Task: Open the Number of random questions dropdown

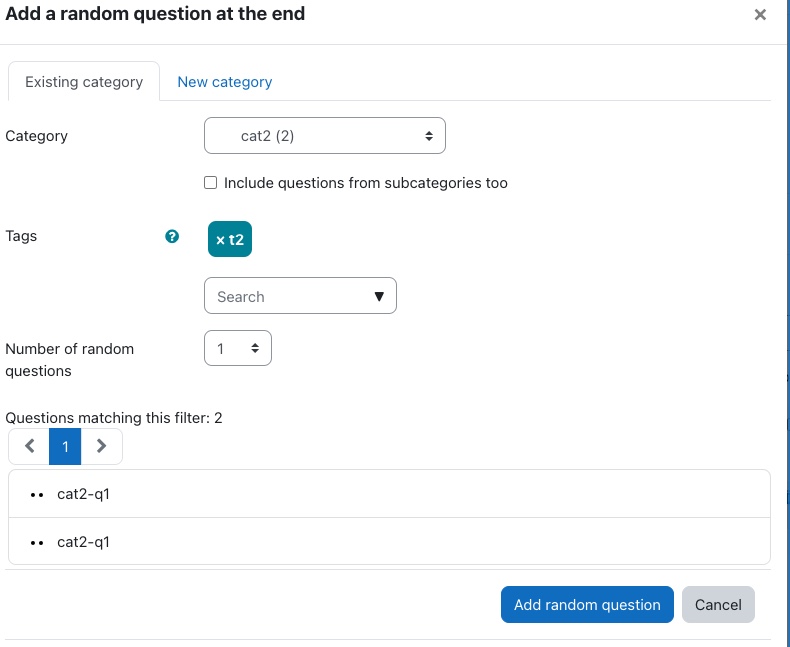Action: (x=238, y=348)
